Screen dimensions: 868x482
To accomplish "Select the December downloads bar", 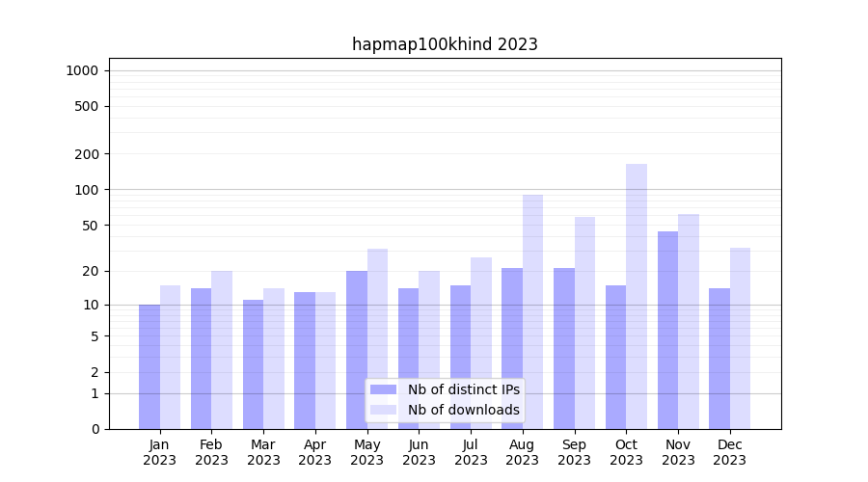I will tap(740, 337).
